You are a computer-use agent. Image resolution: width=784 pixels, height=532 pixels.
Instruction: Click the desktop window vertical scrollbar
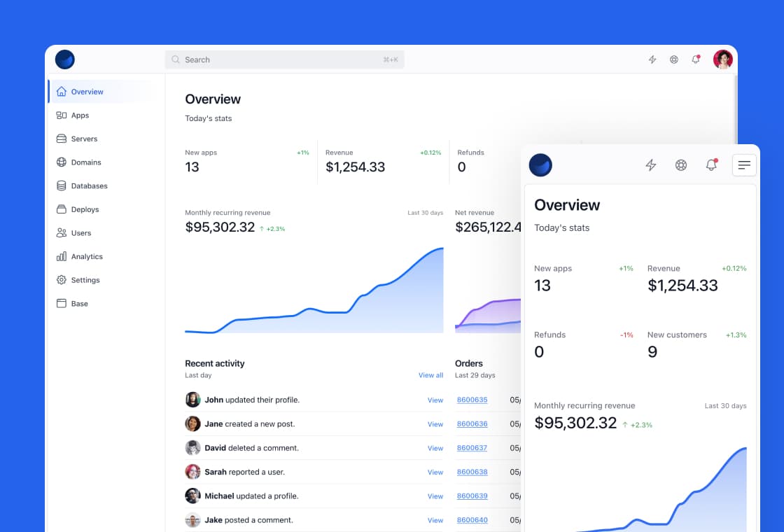point(736,110)
